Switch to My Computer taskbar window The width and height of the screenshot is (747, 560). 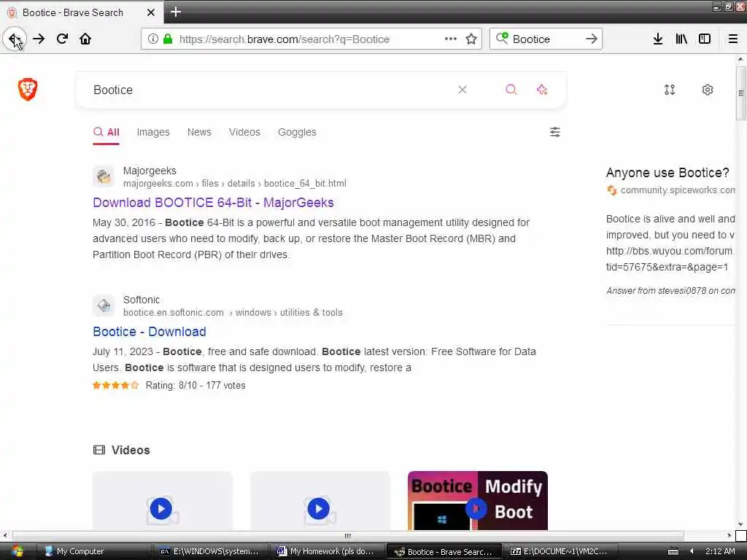[x=93, y=551]
